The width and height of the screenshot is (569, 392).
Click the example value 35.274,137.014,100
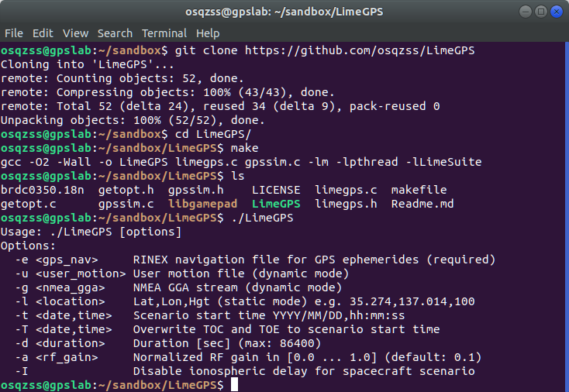(412, 301)
